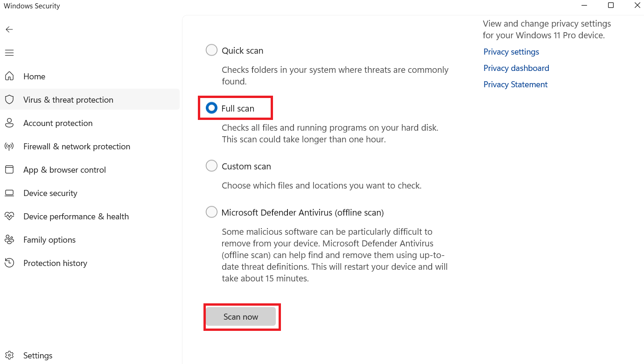Click the Device performance & health heart icon
Viewport: 644px width, 364px height.
[9, 216]
